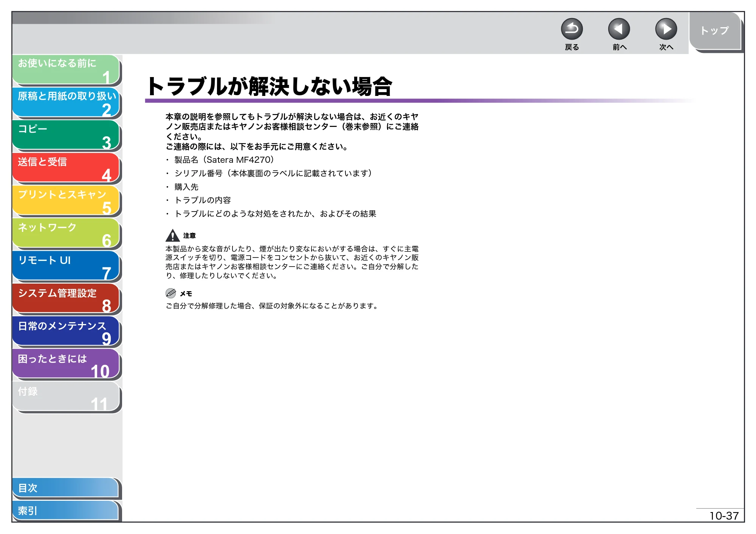756x534 pixels.
Task: Select chapter 4 送信と受信 tab
Action: pos(66,168)
